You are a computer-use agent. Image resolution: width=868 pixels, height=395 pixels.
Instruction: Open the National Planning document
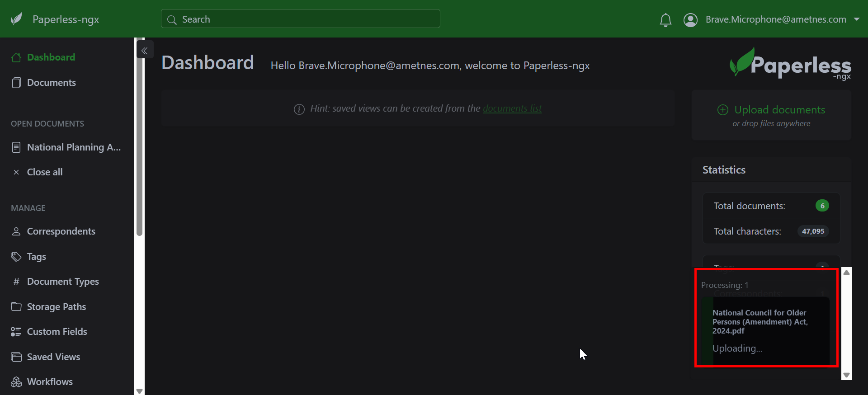(x=73, y=147)
